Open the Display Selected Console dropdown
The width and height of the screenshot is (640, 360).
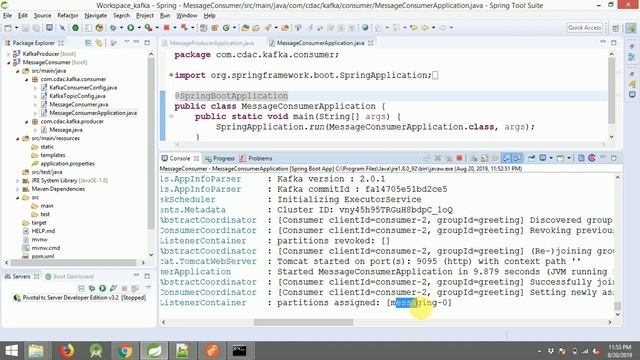point(551,158)
